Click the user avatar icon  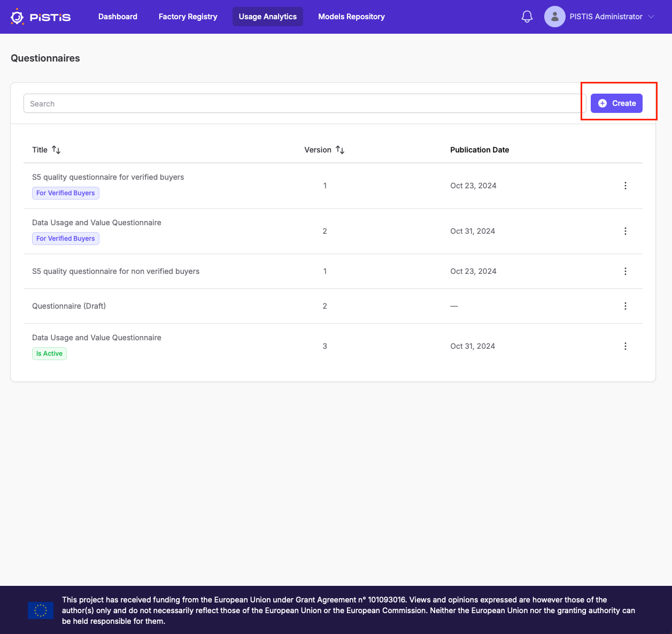coord(555,17)
